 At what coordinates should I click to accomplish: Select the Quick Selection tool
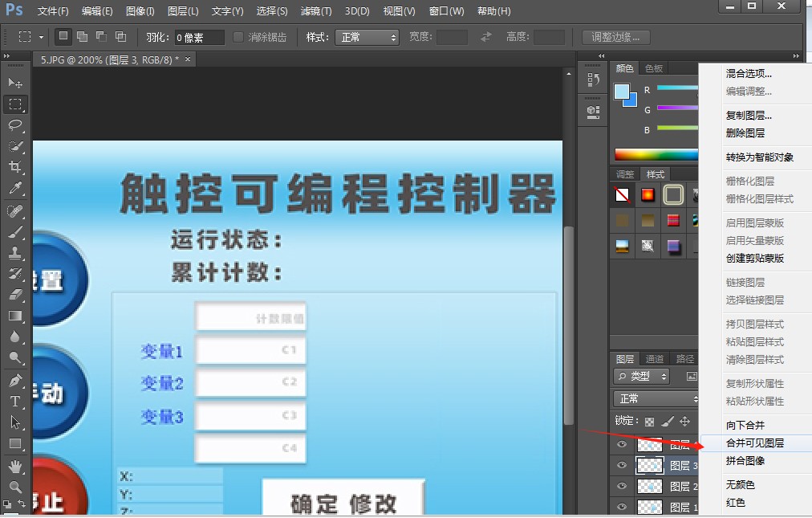15,146
